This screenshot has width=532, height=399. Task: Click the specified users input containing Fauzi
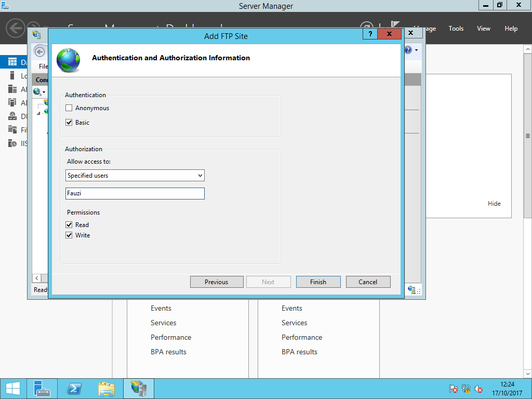(x=135, y=193)
